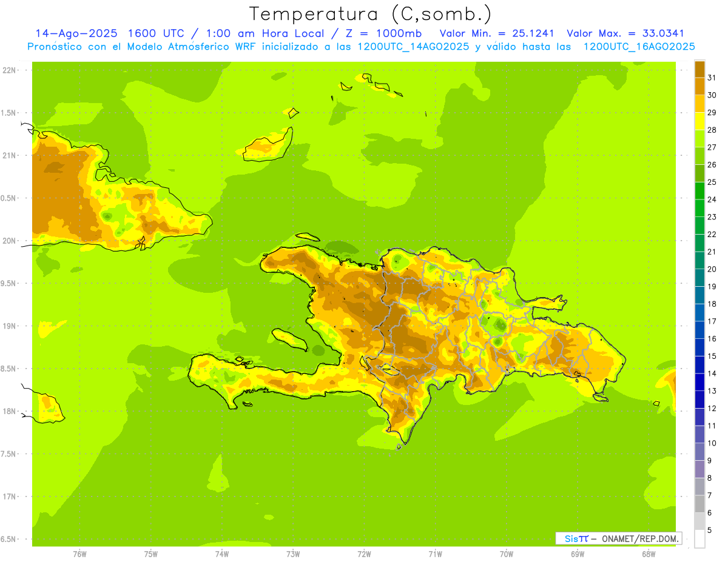Click the "73W" longitude label
Viewport: 728px width, 562px height.
point(293,554)
